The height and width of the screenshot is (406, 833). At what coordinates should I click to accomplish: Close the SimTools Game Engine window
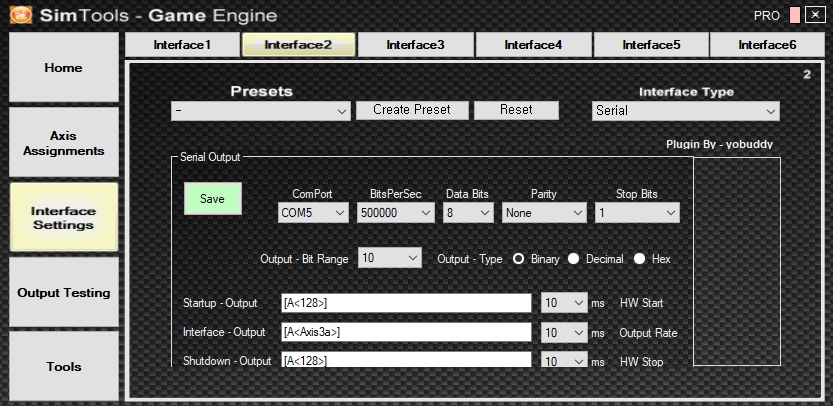[815, 15]
